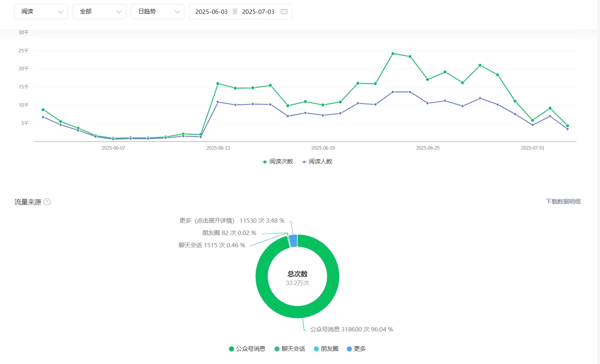Toggle the 阅读次数 line chart legend

[x=278, y=162]
